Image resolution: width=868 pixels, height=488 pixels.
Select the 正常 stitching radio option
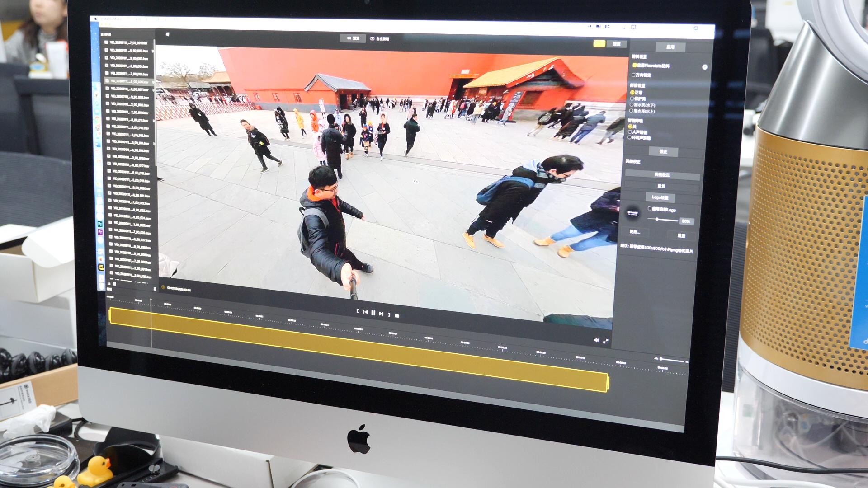632,92
